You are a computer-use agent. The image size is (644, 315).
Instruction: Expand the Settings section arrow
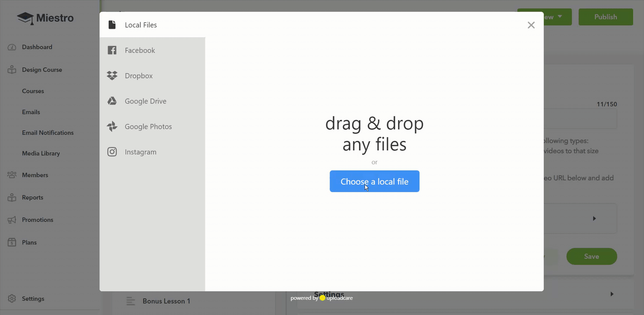click(x=612, y=294)
